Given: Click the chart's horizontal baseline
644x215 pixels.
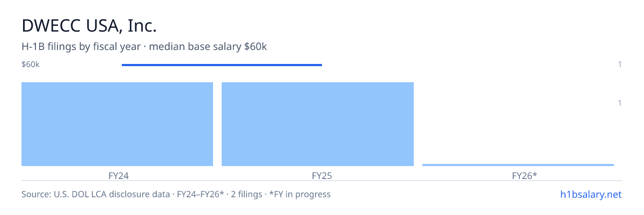Looking at the screenshot, I should click(x=322, y=181).
